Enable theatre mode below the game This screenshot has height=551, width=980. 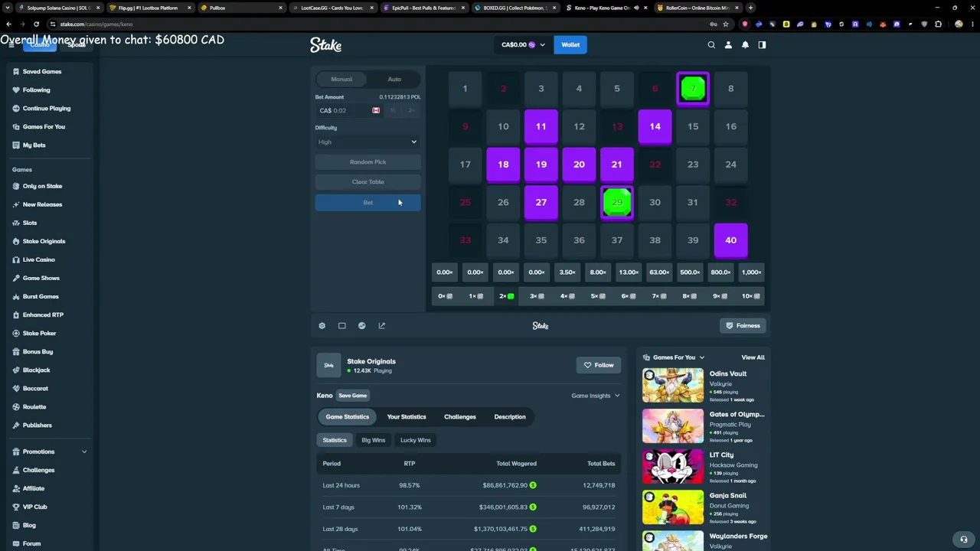pos(342,326)
